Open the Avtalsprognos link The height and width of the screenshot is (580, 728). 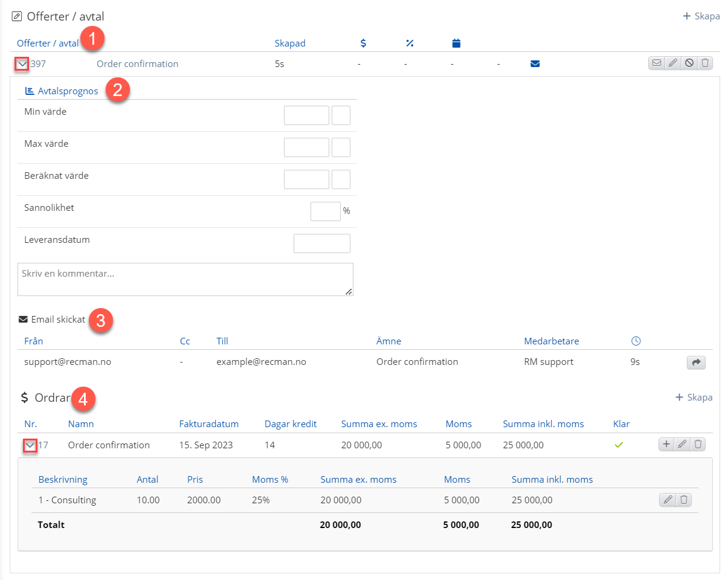(x=66, y=91)
